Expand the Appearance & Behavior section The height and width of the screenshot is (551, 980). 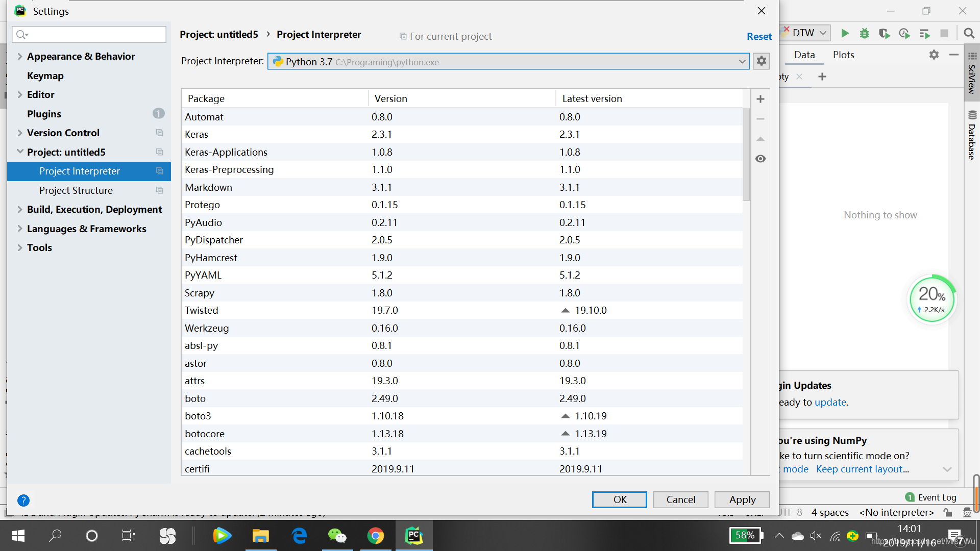[x=20, y=56]
